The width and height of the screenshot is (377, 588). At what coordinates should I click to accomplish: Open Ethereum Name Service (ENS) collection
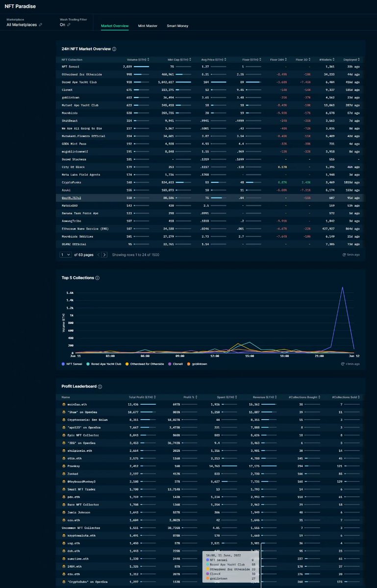pyautogui.click(x=86, y=229)
